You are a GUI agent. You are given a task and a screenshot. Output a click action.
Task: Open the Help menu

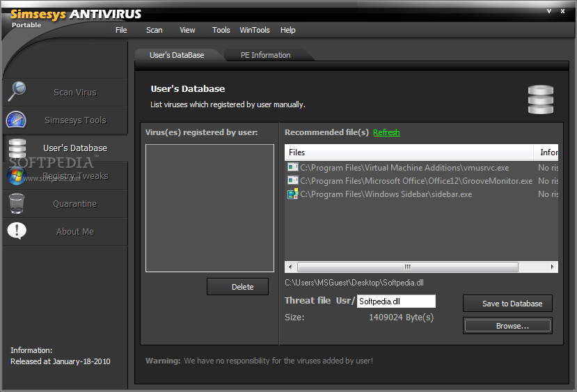coord(287,30)
